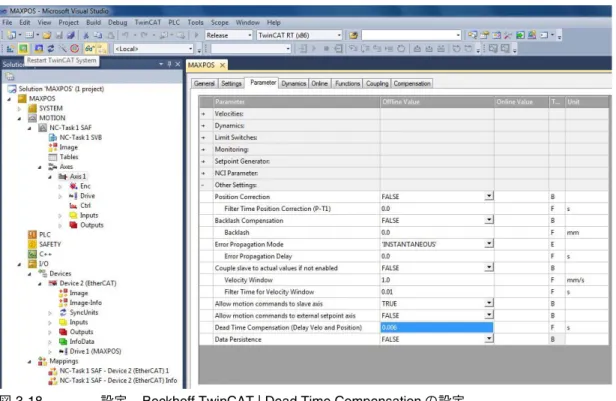The height and width of the screenshot is (401, 616).
Task: Switch to the Dynamics tab
Action: (293, 84)
